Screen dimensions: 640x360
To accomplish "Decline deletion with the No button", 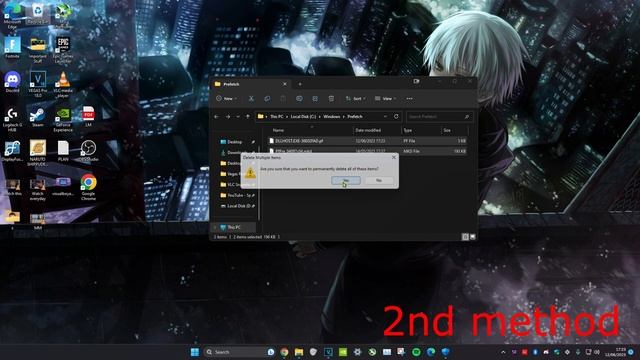I will [379, 180].
